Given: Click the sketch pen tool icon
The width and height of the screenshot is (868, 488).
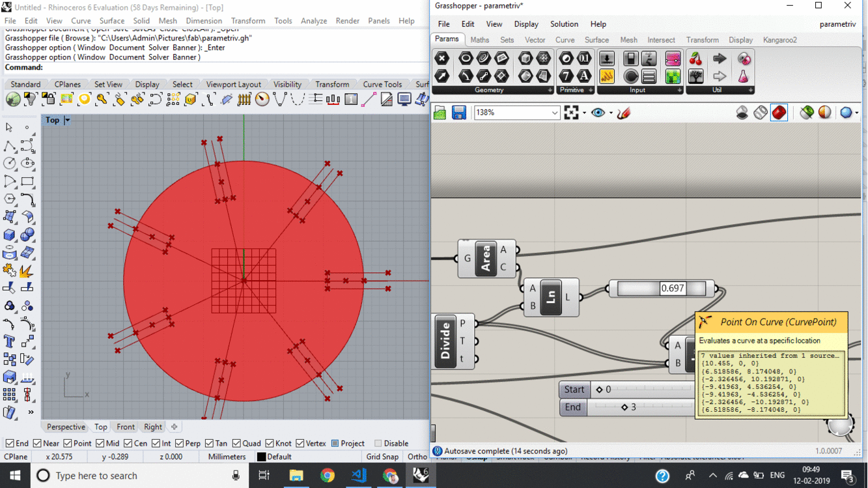Looking at the screenshot, I should [x=623, y=113].
